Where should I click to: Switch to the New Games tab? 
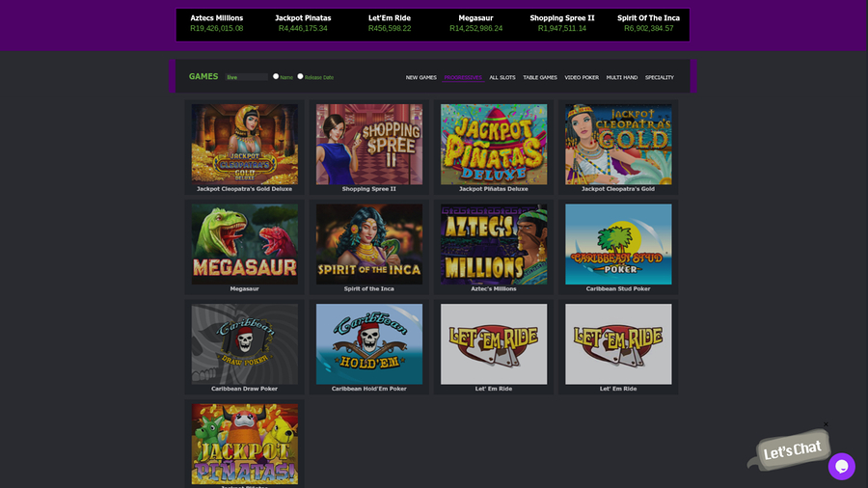click(x=420, y=77)
